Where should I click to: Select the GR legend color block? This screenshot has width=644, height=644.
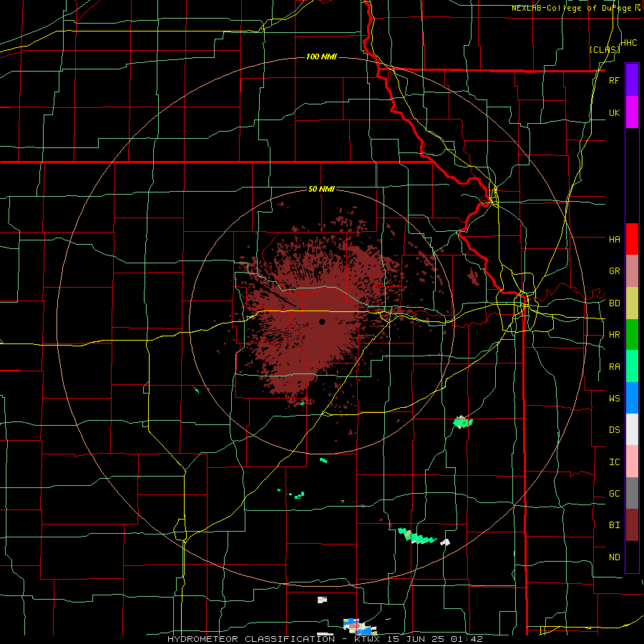click(x=632, y=271)
